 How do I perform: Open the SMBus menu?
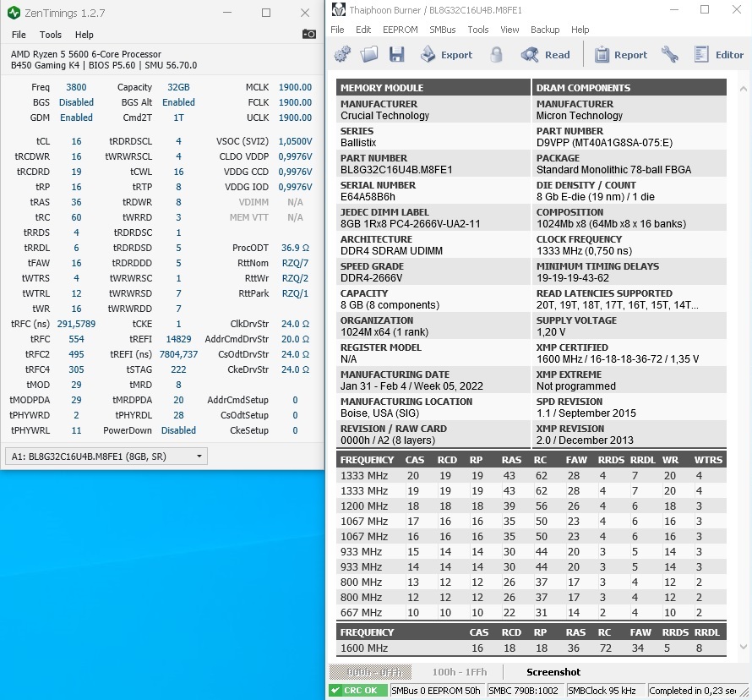pyautogui.click(x=442, y=30)
